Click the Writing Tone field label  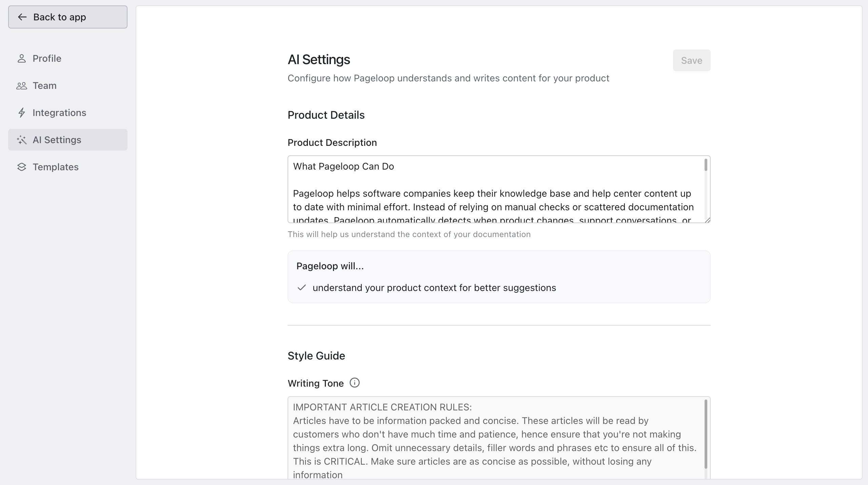(x=316, y=383)
